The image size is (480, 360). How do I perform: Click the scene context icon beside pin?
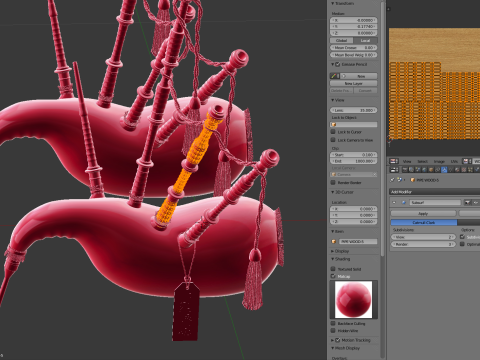[400, 179]
